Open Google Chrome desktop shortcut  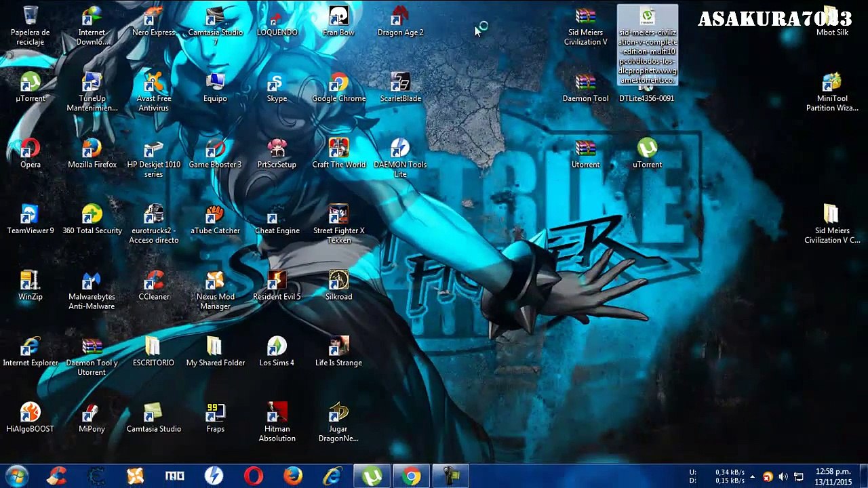tap(338, 88)
